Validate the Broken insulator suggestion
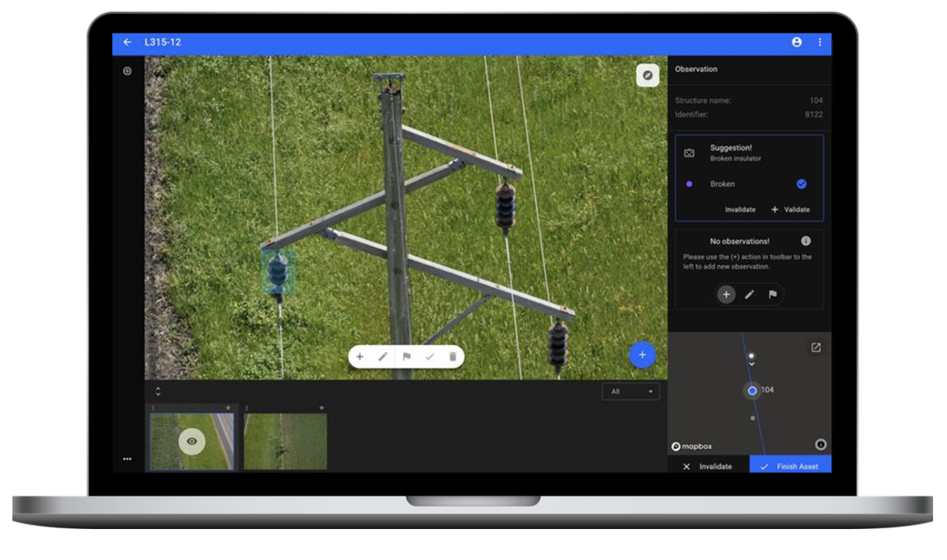 tap(791, 209)
